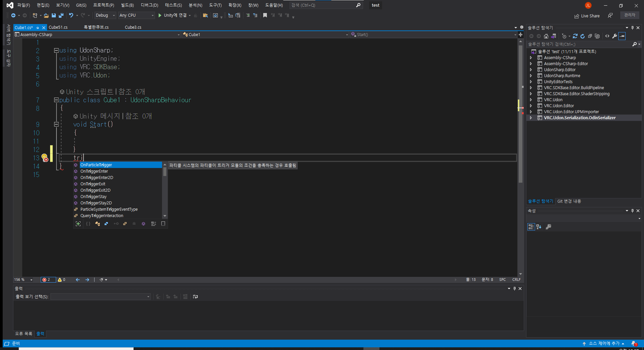
Task: Switch to the 오류 목록 tab
Action: [x=24, y=334]
